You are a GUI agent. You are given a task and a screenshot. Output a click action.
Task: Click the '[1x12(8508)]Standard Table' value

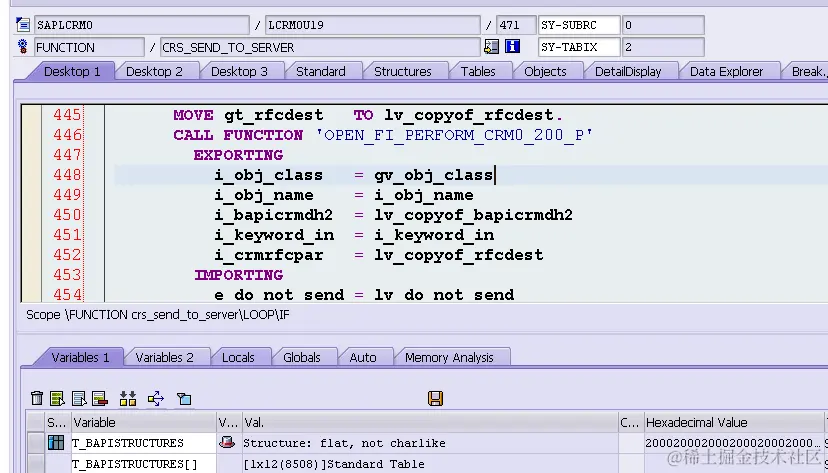334,464
